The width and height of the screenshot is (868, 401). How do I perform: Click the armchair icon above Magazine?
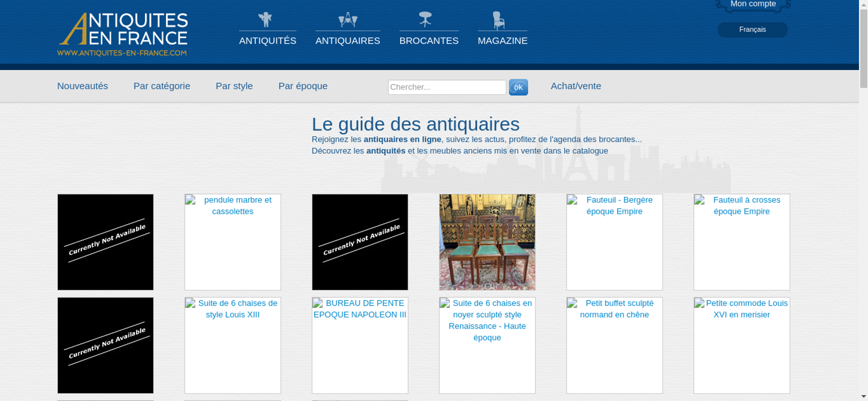click(498, 20)
